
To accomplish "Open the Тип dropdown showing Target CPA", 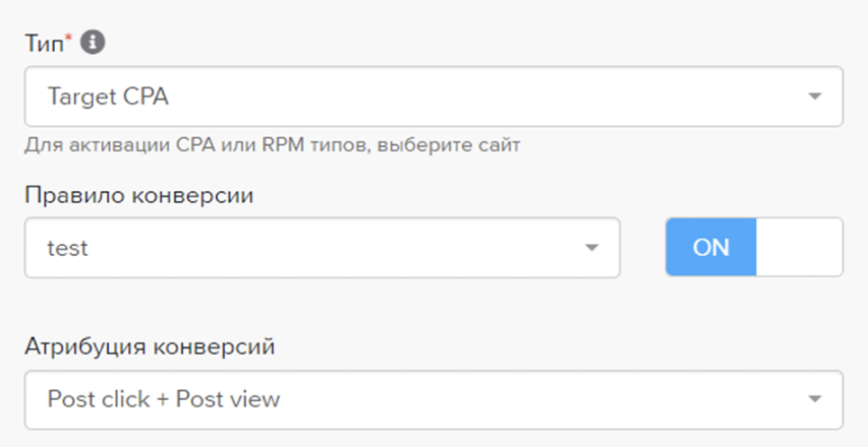I will (x=433, y=96).
